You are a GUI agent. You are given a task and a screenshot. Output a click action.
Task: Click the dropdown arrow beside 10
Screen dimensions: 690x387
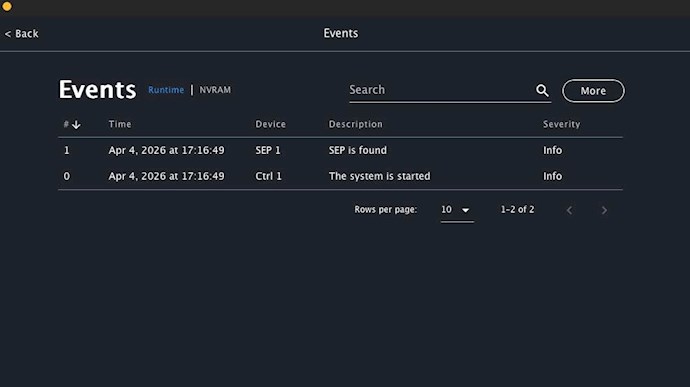tap(466, 210)
